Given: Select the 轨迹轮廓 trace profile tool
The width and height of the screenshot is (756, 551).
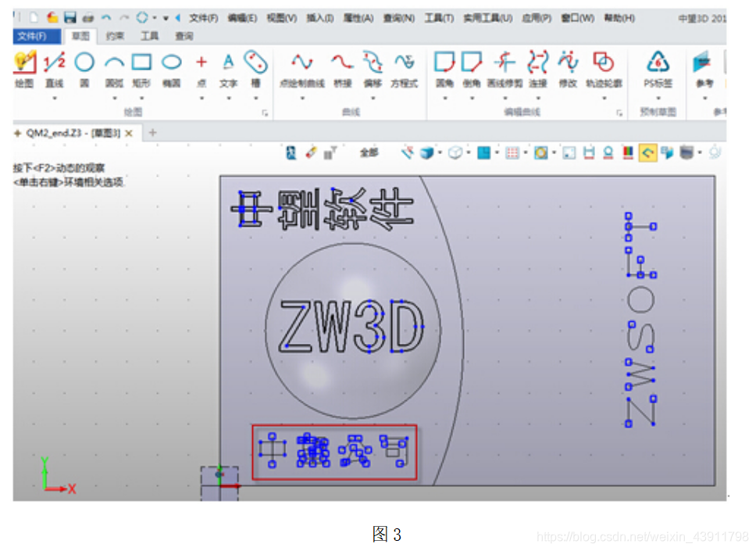Looking at the screenshot, I should coord(604,69).
